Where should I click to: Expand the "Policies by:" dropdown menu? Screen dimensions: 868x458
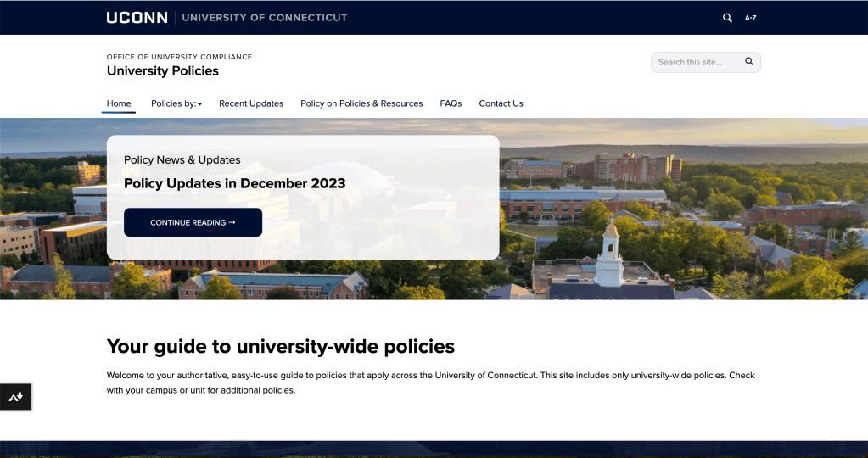pyautogui.click(x=176, y=103)
